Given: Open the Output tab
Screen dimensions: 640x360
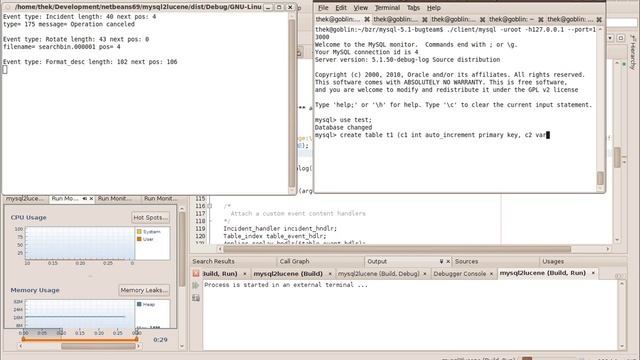Looking at the screenshot, I should pos(377,261).
